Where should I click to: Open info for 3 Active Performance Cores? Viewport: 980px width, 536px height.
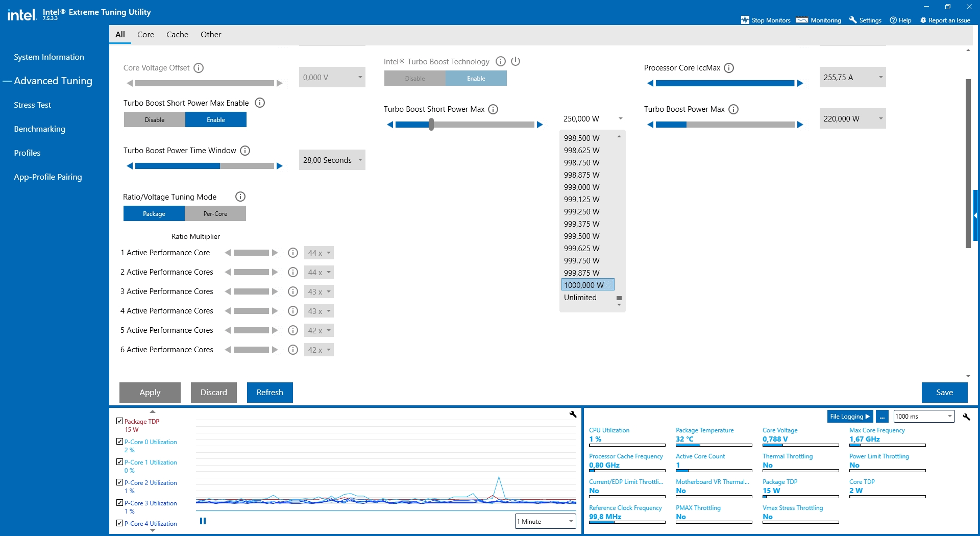(293, 291)
